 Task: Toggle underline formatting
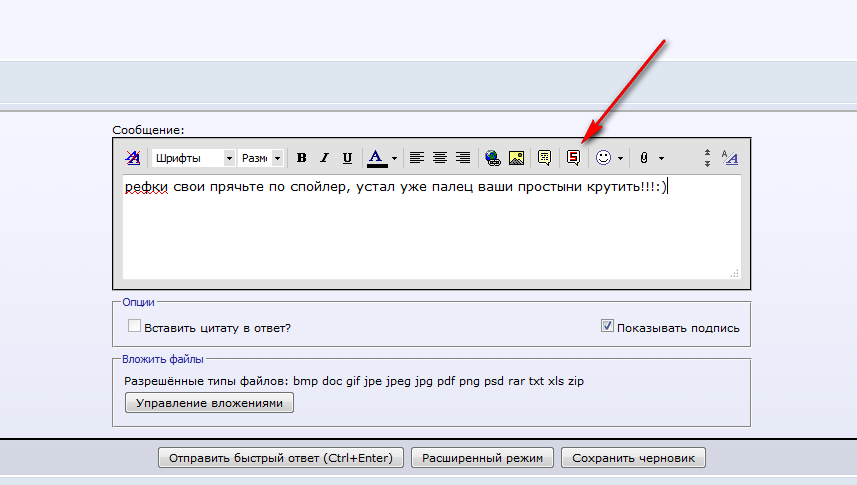[x=347, y=158]
